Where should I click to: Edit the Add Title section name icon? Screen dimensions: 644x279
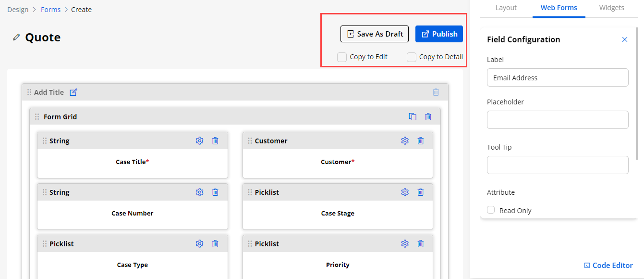(x=73, y=92)
